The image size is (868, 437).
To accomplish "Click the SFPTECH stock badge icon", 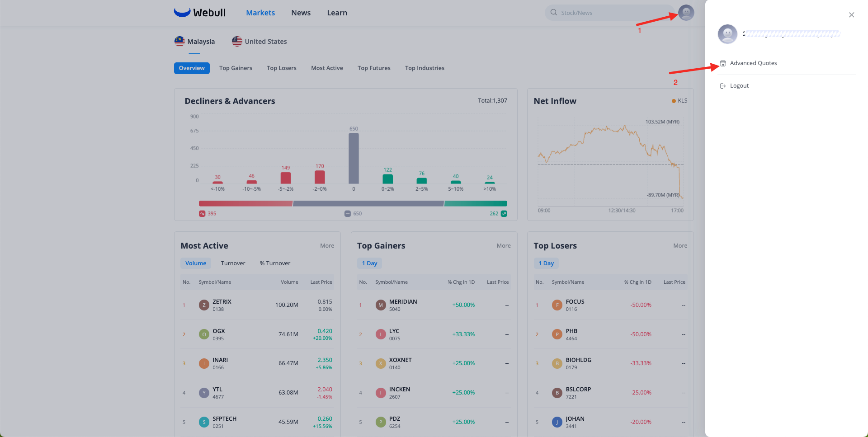I will pyautogui.click(x=204, y=422).
